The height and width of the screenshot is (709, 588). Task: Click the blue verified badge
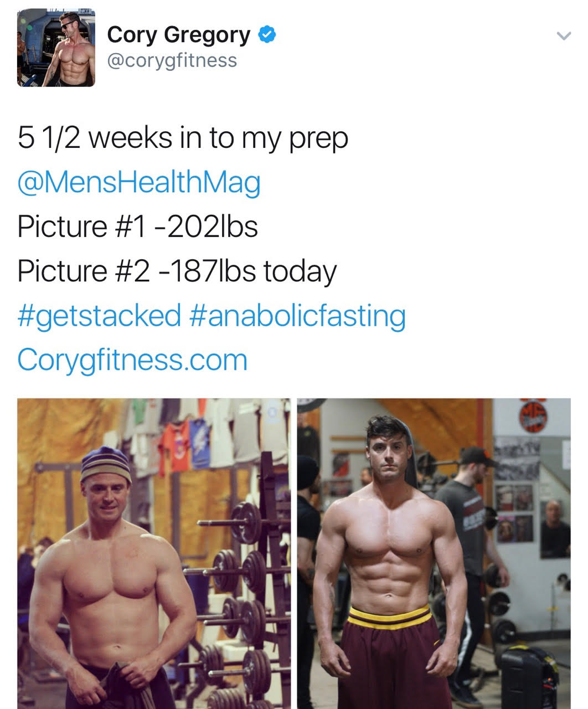coord(267,34)
